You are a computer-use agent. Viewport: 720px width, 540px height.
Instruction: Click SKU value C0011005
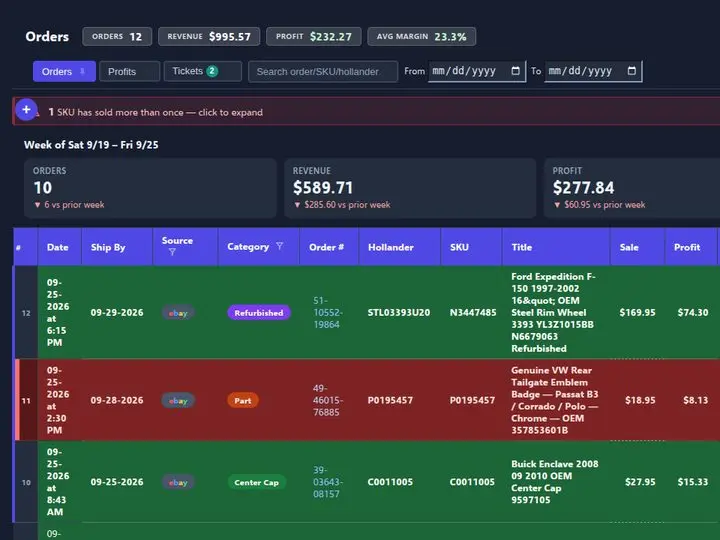(472, 482)
